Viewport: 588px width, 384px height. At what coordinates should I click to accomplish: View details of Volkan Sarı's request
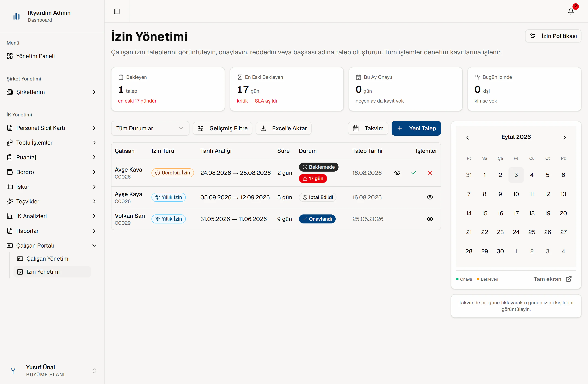coord(430,219)
